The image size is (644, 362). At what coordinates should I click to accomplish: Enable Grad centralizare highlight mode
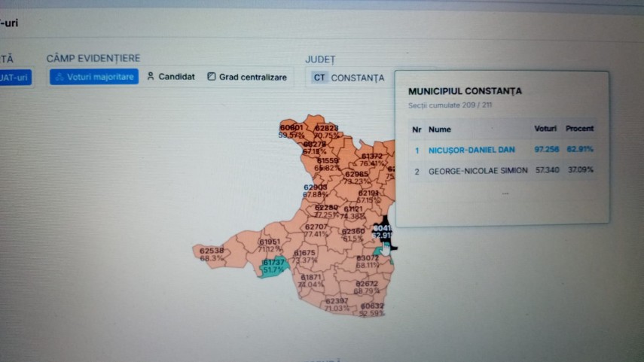[247, 78]
